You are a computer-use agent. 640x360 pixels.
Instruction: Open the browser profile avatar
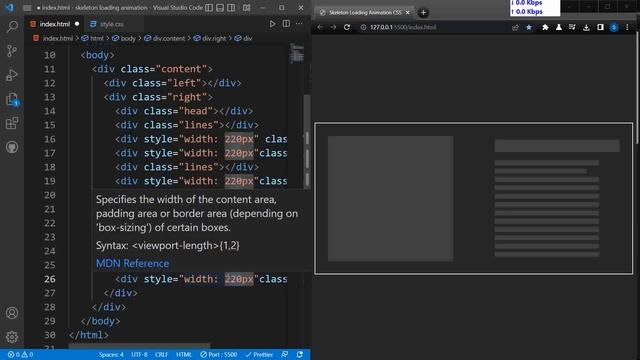click(614, 27)
